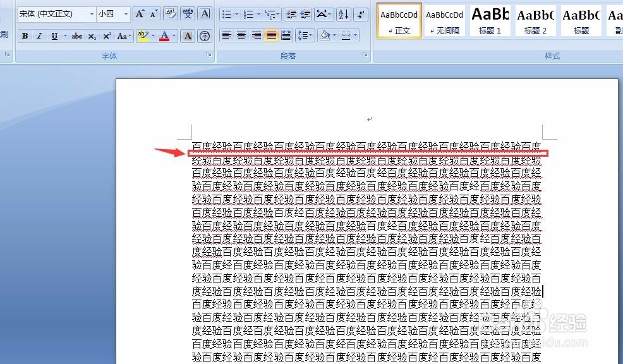Align text left
The image size is (623, 364).
point(226,36)
